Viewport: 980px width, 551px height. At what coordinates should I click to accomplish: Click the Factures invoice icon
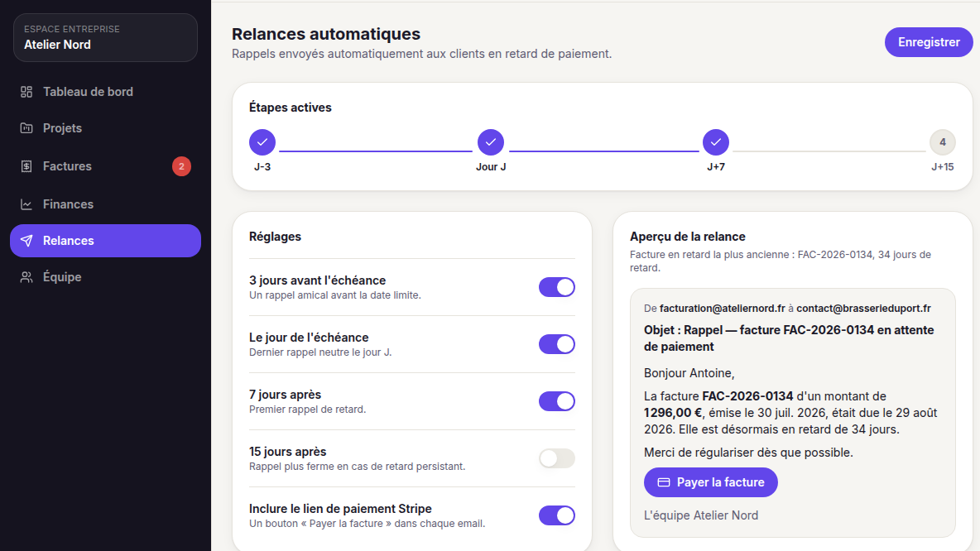(x=26, y=166)
